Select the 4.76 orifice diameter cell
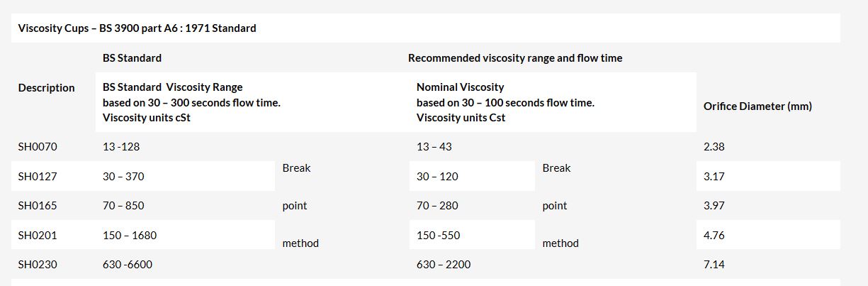The height and width of the screenshot is (286, 868). tap(714, 235)
